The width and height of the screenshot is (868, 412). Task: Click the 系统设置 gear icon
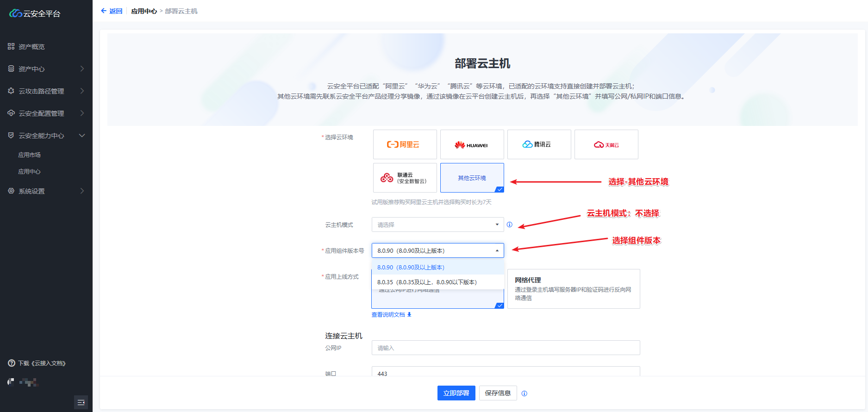(x=11, y=191)
